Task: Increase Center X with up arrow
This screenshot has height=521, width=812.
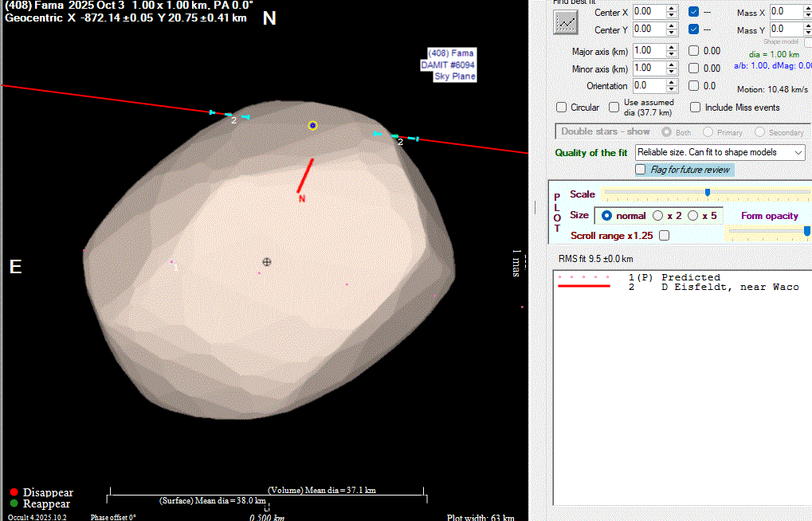Action: (x=672, y=8)
